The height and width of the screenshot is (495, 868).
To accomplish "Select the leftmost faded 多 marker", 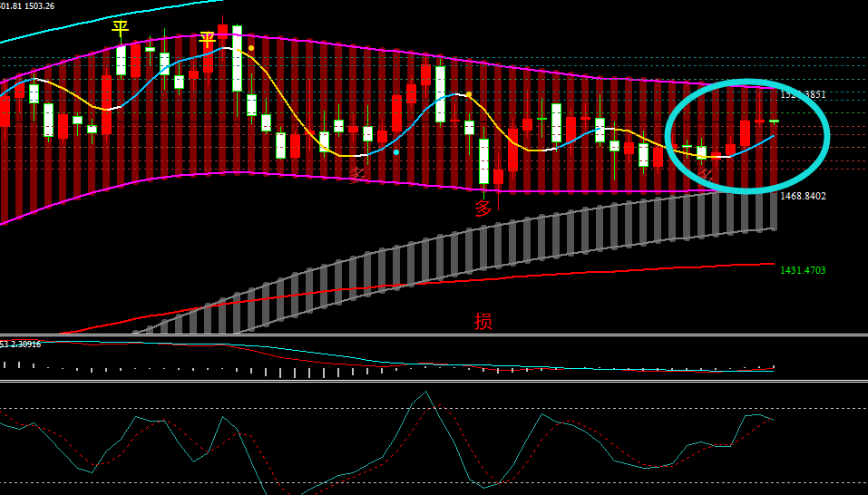I will [x=357, y=175].
